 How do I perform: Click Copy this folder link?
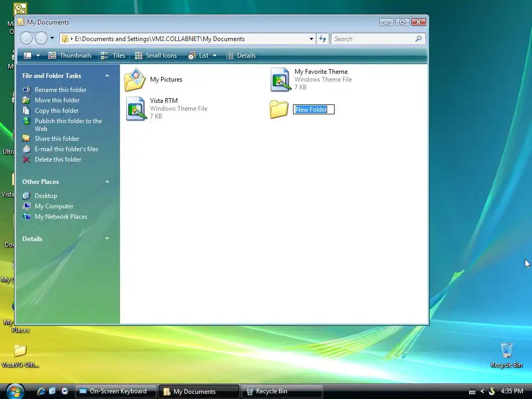[x=56, y=111]
